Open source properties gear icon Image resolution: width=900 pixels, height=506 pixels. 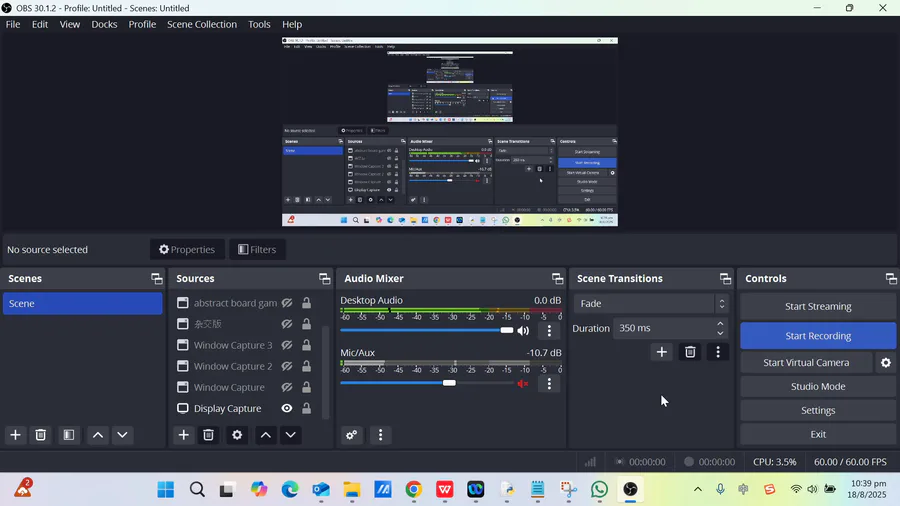(x=237, y=435)
